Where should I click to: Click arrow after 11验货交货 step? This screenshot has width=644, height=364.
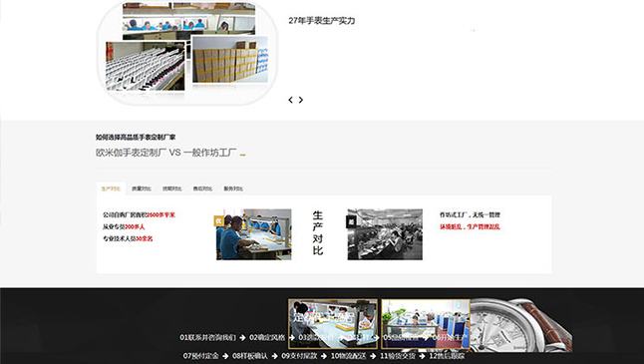[x=422, y=356]
